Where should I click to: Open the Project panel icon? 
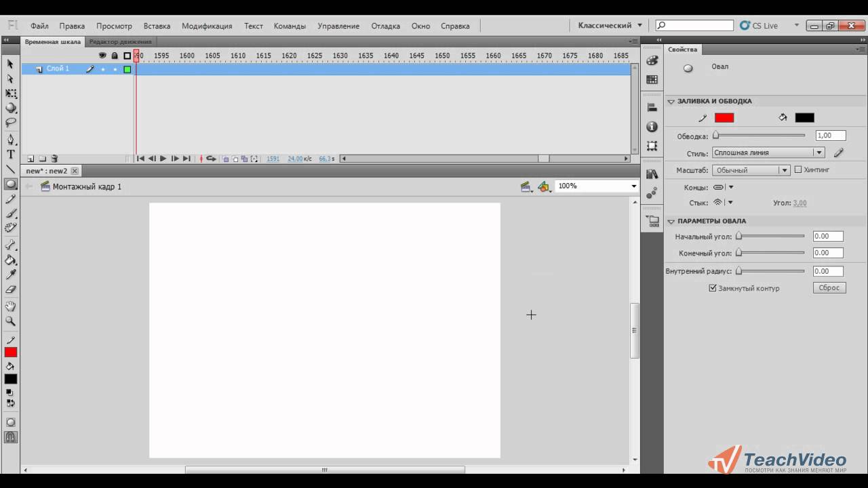point(652,221)
